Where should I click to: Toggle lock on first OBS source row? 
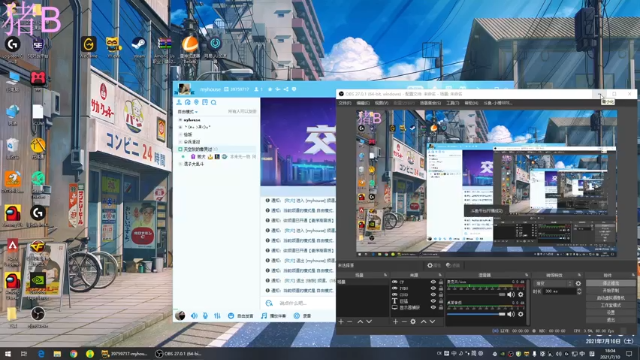(x=441, y=282)
